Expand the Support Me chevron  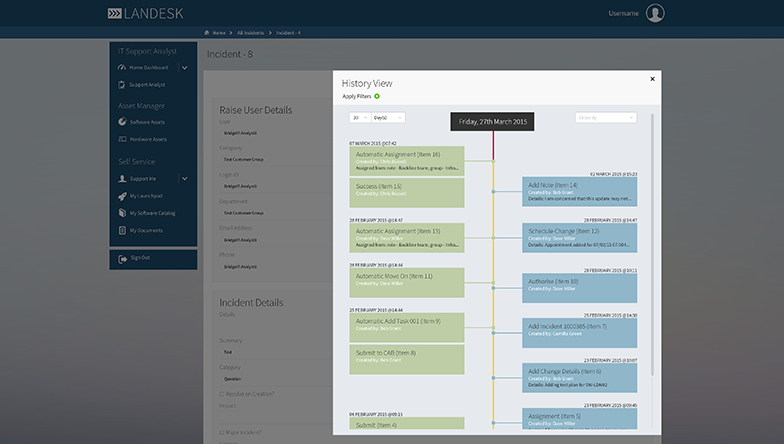[x=184, y=178]
